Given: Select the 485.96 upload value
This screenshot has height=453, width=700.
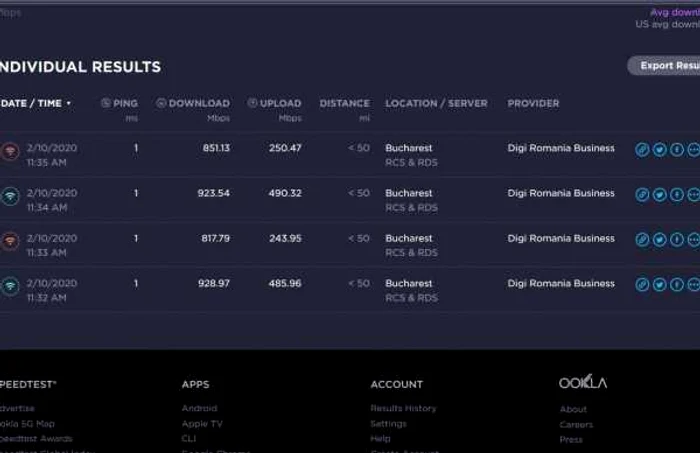Looking at the screenshot, I should click(285, 283).
